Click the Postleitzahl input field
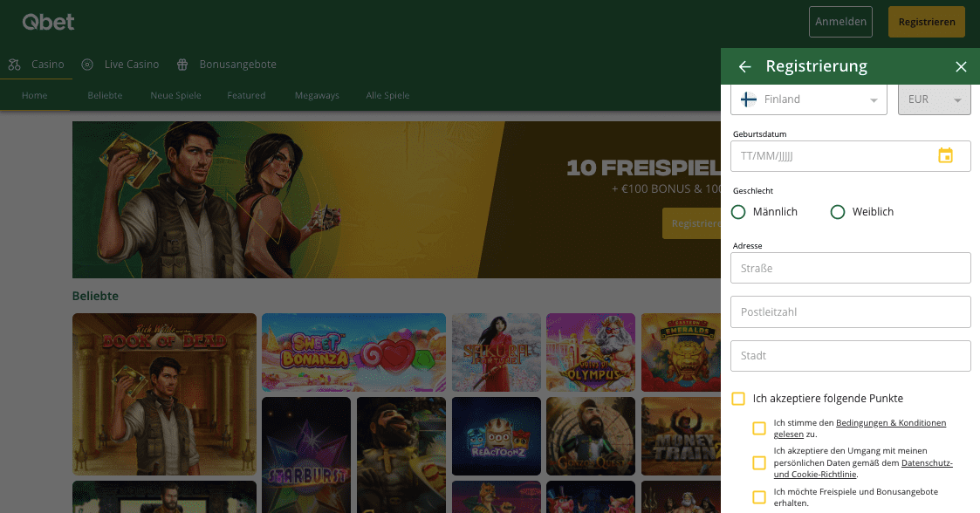Viewport: 980px width, 513px height. coord(851,311)
